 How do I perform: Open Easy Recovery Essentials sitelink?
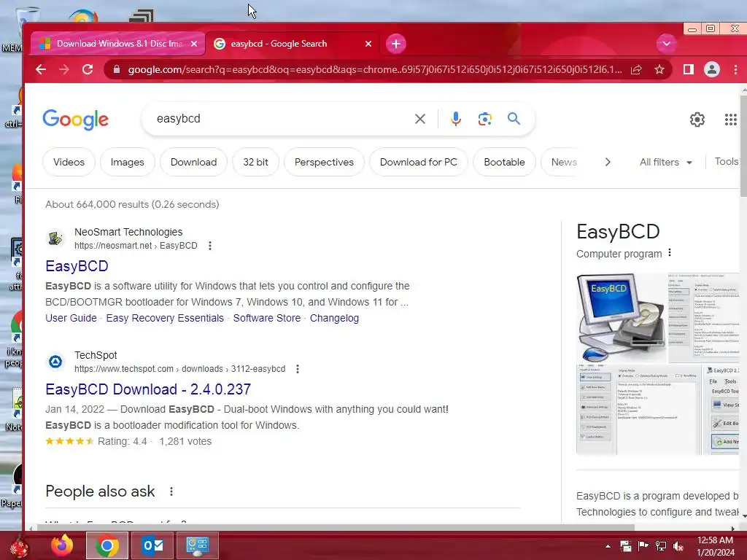[x=165, y=318]
